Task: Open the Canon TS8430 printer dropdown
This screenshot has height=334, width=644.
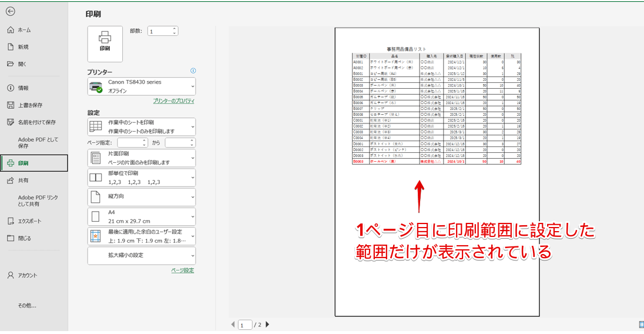Action: click(x=141, y=86)
